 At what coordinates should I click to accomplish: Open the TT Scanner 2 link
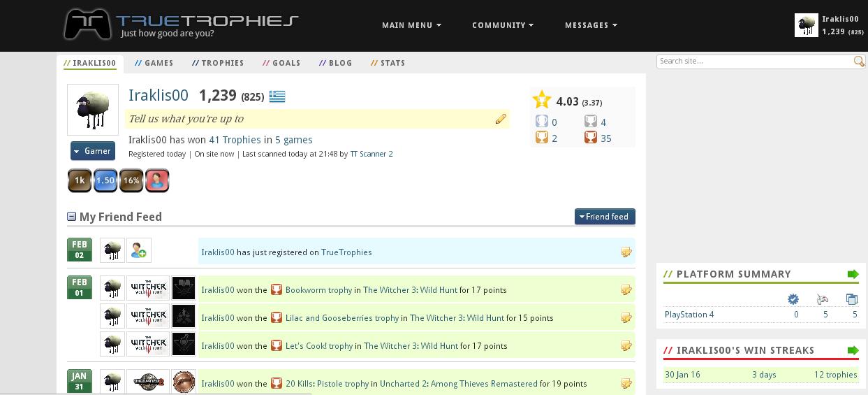click(x=372, y=154)
